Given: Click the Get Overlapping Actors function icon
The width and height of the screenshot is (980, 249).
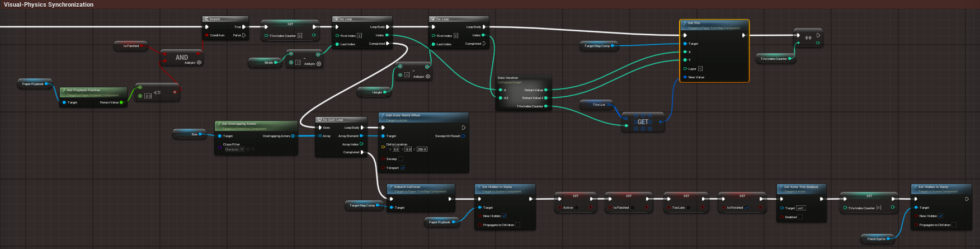Looking at the screenshot, I should pos(219,124).
